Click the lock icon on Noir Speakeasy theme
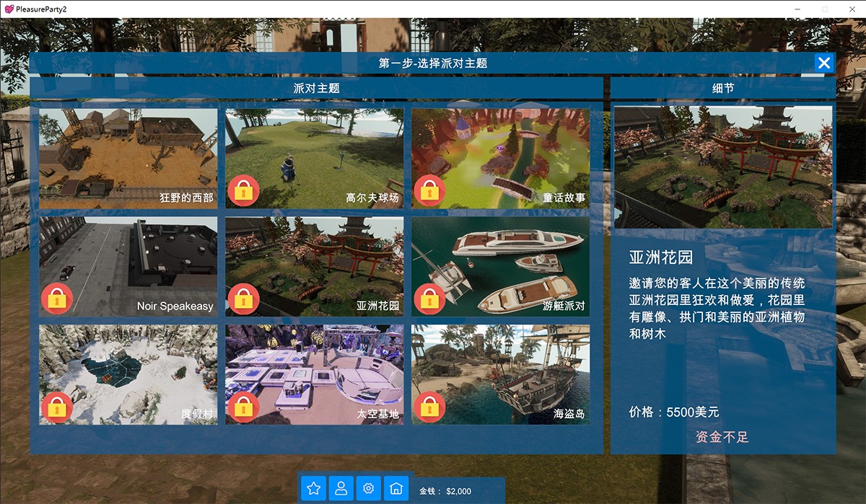This screenshot has width=866, height=504. 57,299
